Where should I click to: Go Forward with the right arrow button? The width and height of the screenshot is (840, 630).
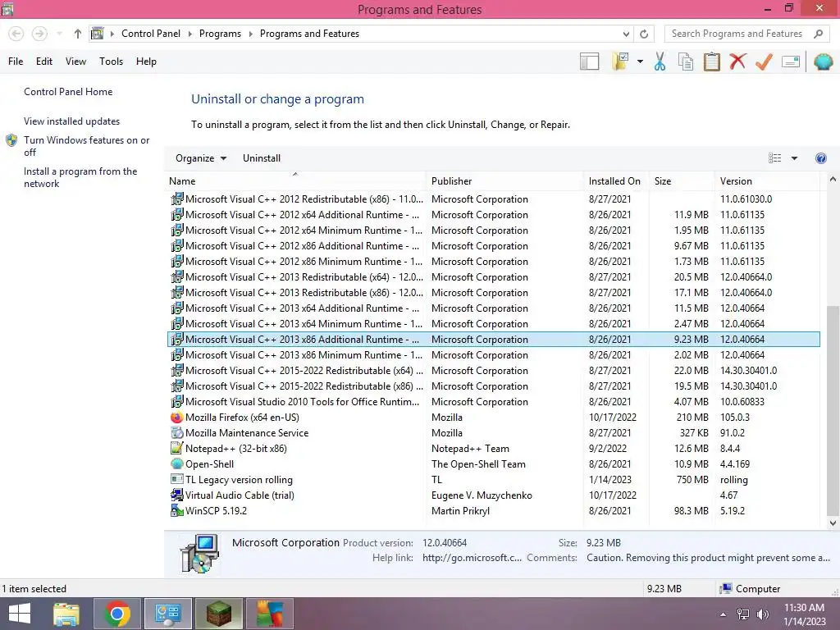(39, 34)
